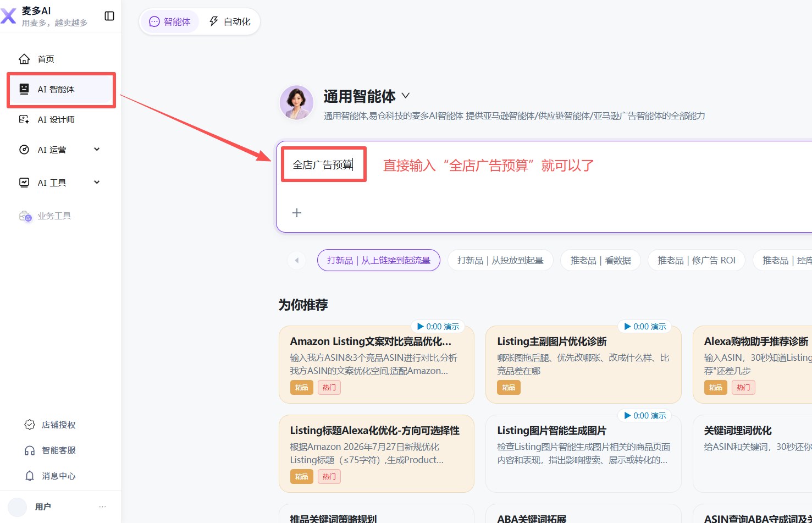The image size is (812, 523).
Task: Open the Listing标题Alexa化优化 card
Action: tap(377, 454)
